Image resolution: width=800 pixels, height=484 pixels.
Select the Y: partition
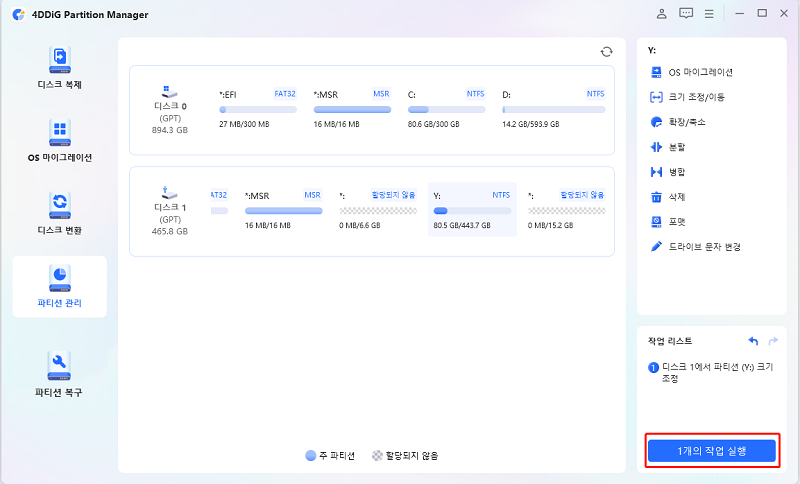pyautogui.click(x=472, y=210)
